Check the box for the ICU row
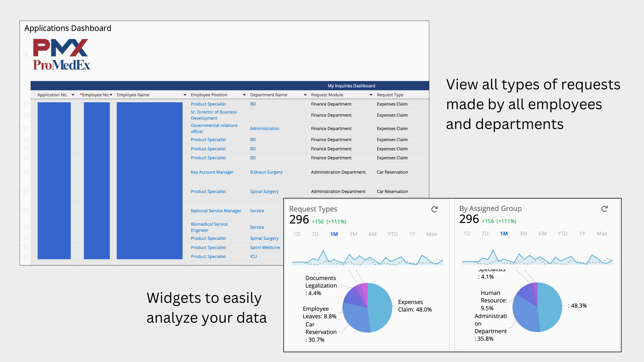 pos(21,256)
